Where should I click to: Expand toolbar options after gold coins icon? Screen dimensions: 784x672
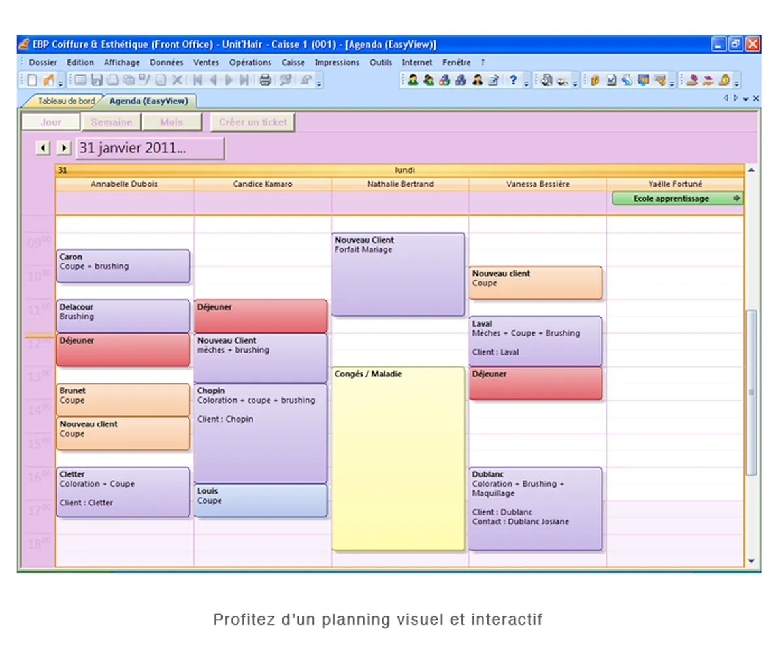(736, 84)
